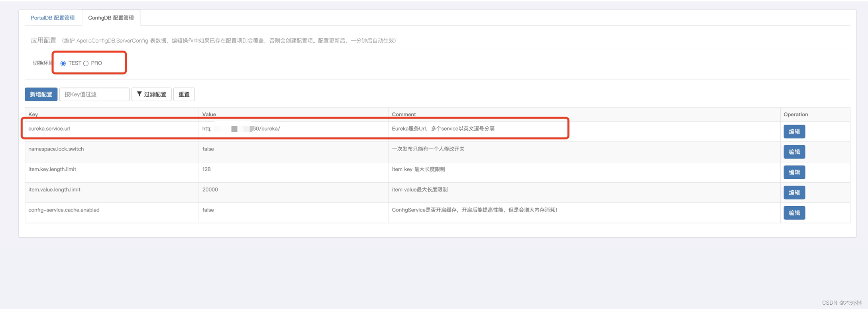Click the value 128 cell

pos(294,172)
